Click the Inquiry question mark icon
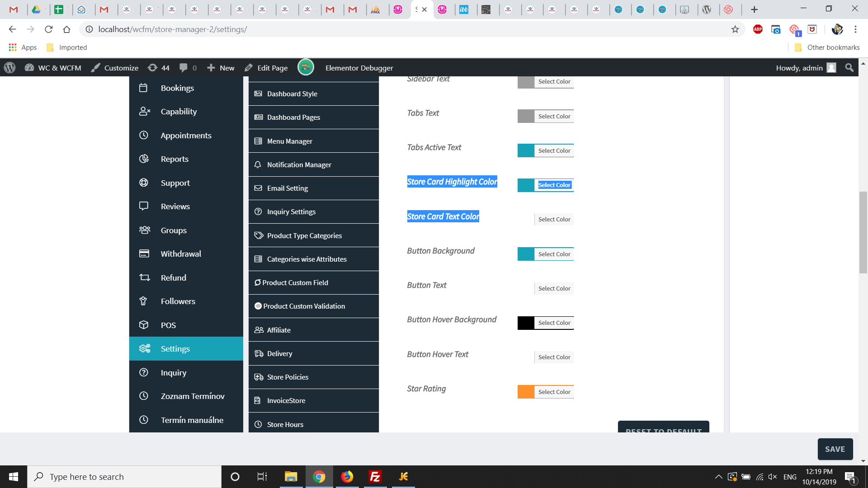The width and height of the screenshot is (868, 488). [144, 372]
